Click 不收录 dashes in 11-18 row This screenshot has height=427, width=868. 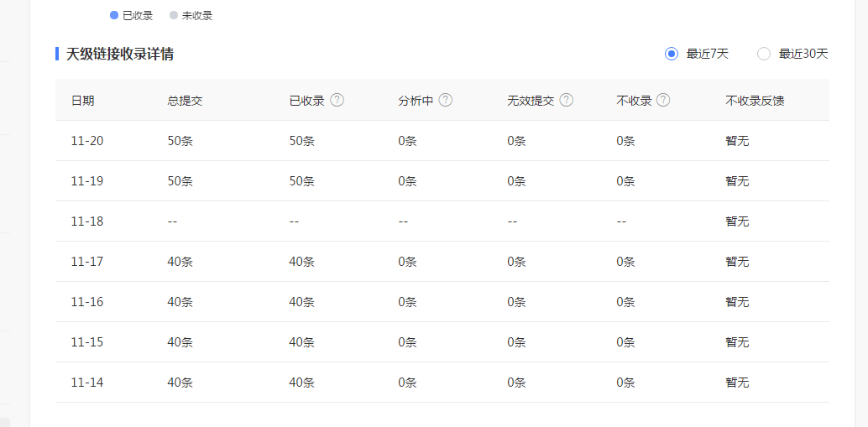621,221
